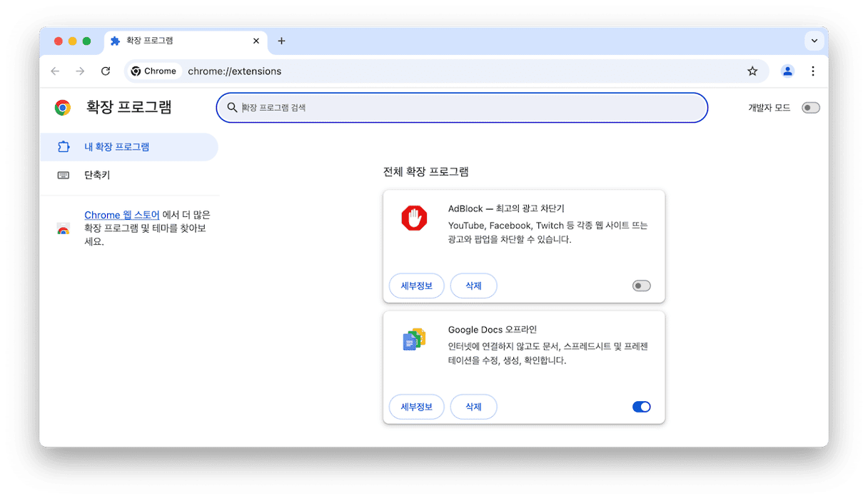This screenshot has width=868, height=499.
Task: Expand the tab search dropdown arrow
Action: [814, 41]
